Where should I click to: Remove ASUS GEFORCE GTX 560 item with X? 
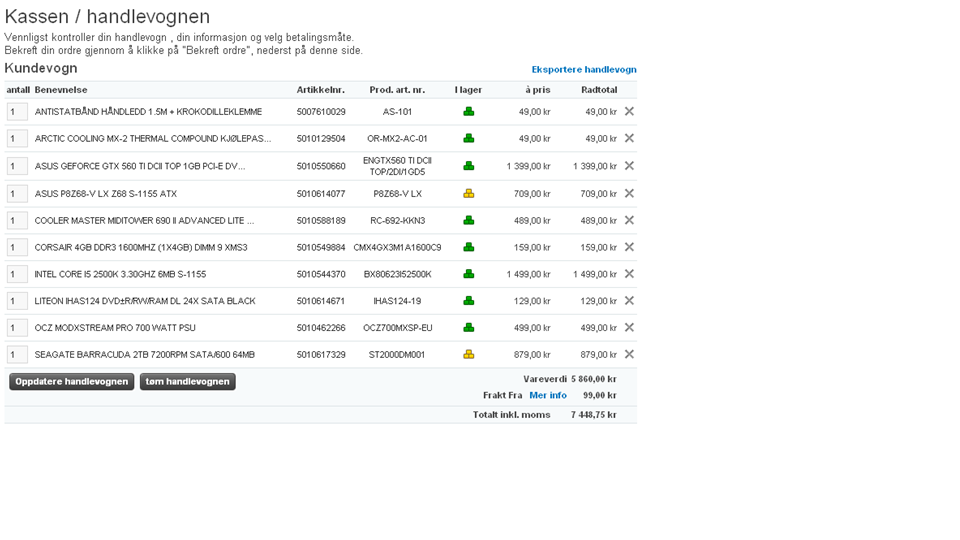point(629,166)
